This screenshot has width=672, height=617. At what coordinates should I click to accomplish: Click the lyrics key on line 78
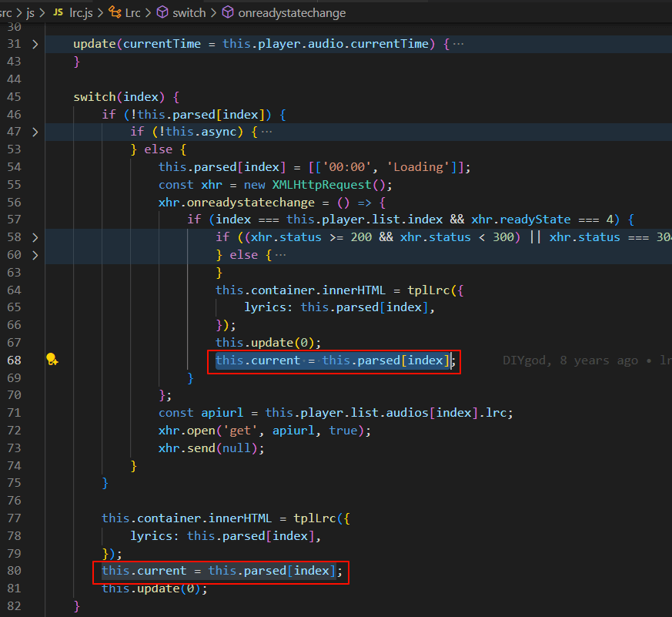pos(151,536)
